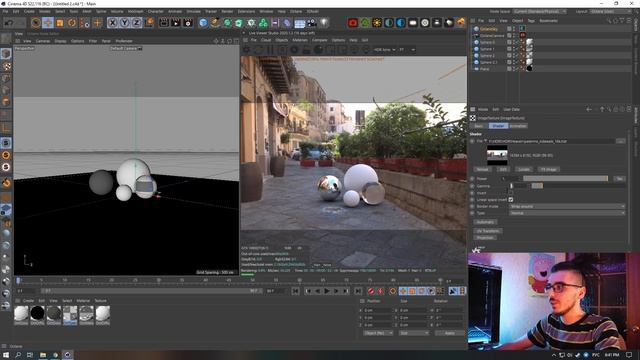The width and height of the screenshot is (640, 360).
Task: Enable the Invert checkbox
Action: pyautogui.click(x=510, y=193)
